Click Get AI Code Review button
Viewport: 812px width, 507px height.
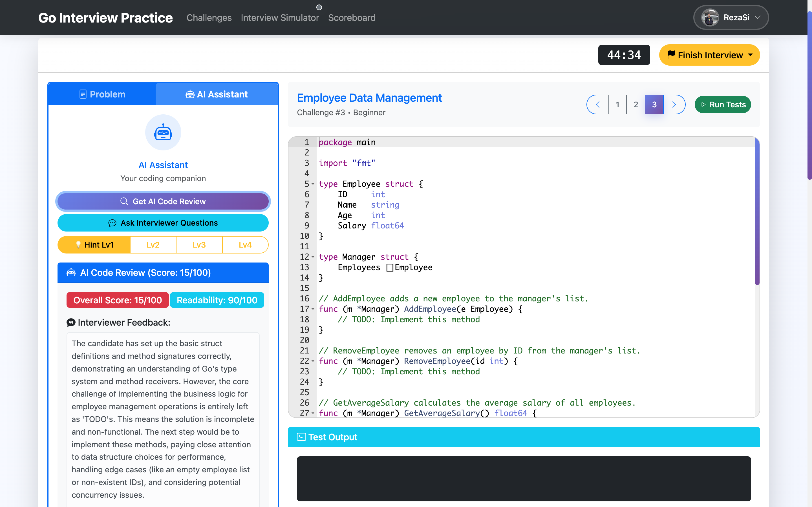coord(163,201)
